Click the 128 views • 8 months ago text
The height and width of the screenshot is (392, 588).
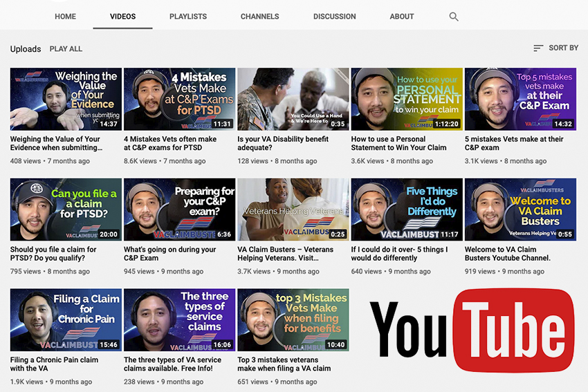pos(277,161)
